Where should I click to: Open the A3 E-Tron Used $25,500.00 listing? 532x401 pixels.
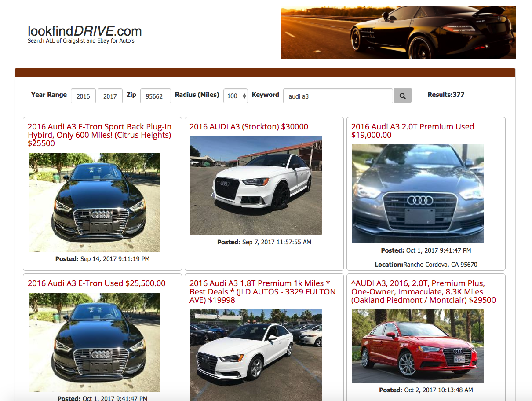96,283
